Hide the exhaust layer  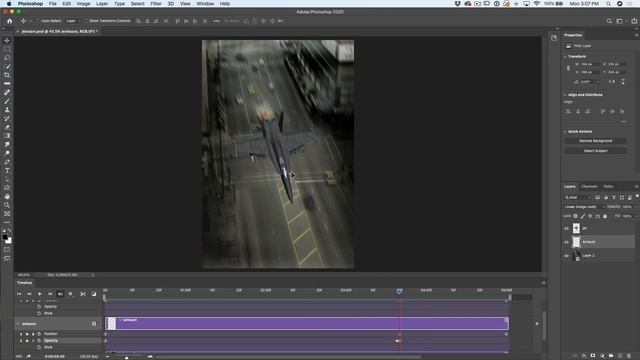(x=567, y=242)
